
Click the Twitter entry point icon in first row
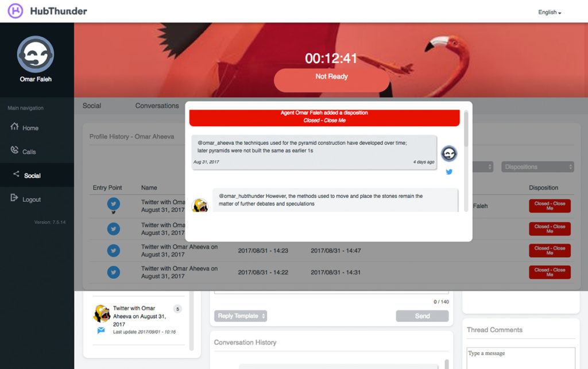(114, 203)
